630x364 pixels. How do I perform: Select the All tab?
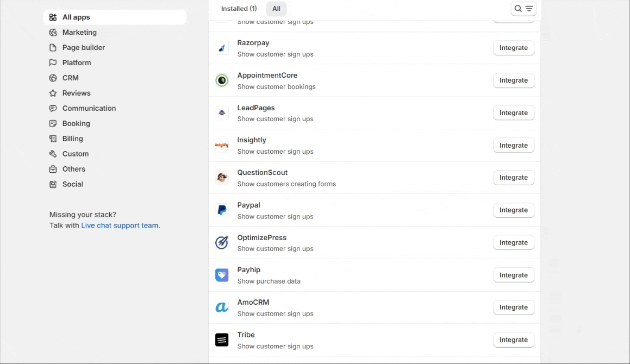tap(276, 9)
